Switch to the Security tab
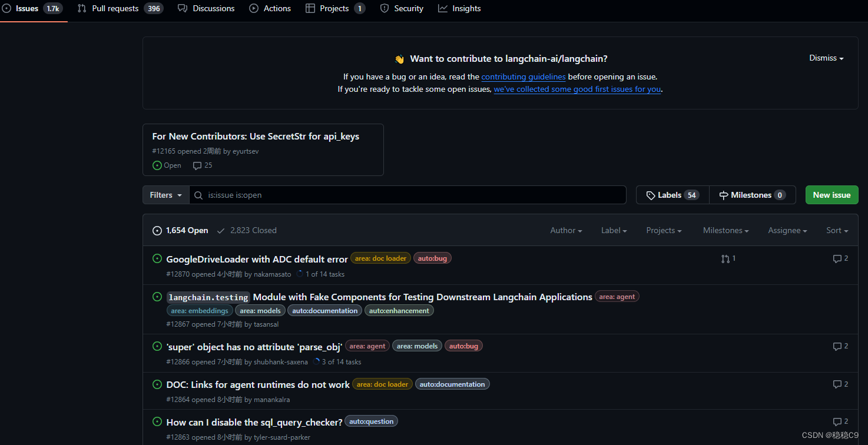The image size is (868, 445). point(402,8)
